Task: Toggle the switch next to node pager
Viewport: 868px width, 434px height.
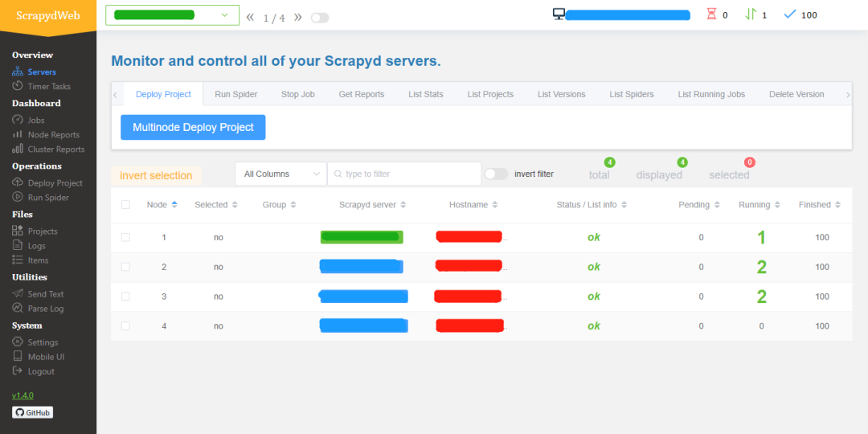Action: [x=320, y=18]
